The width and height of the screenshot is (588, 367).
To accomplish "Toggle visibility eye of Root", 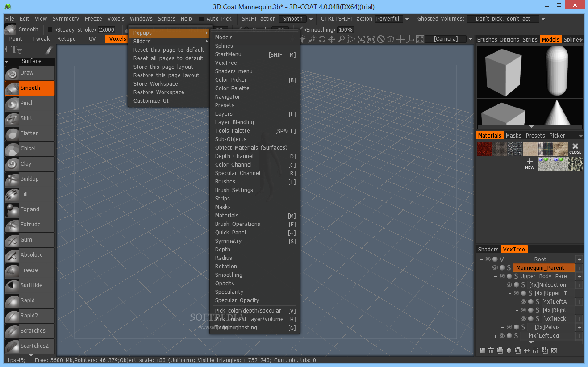I will pos(488,259).
